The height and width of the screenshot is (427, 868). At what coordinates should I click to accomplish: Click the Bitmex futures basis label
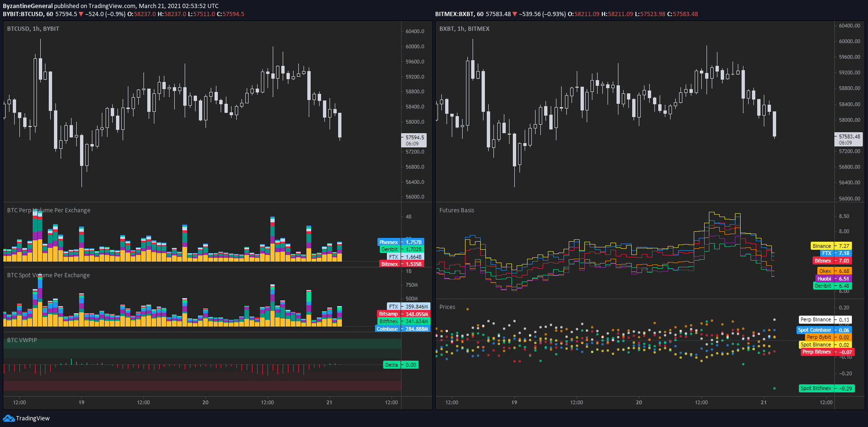823,261
